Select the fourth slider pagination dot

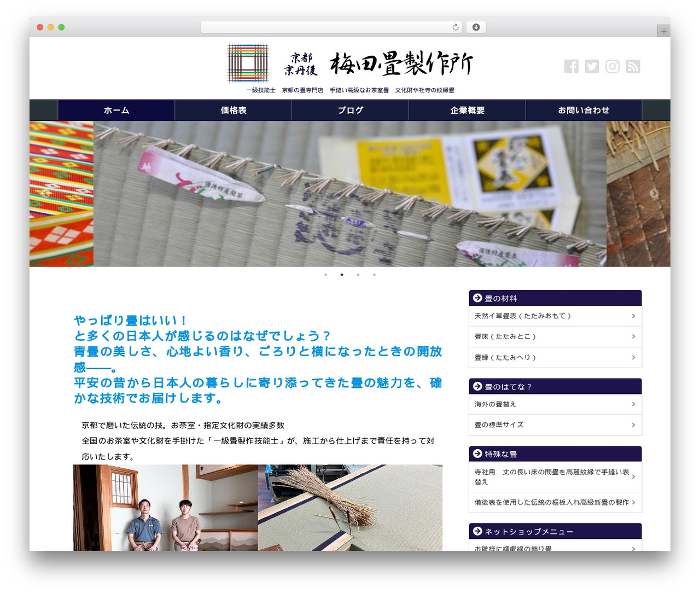click(x=374, y=275)
